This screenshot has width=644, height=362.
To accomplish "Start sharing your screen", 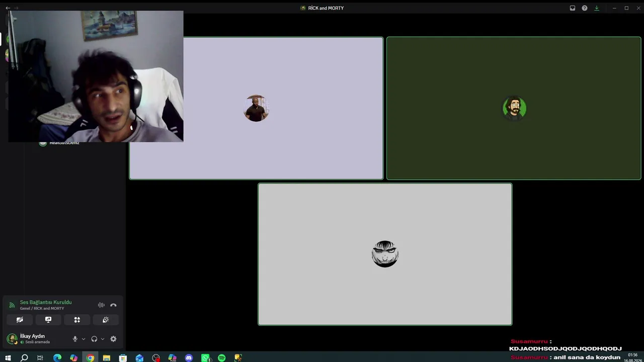I will (48, 320).
